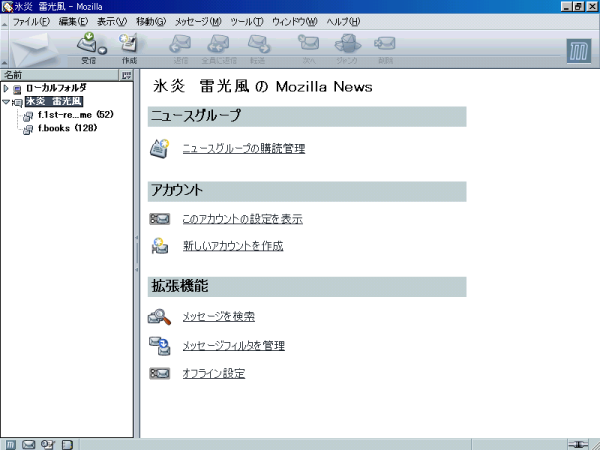Click the このアカウントの設定を表示 link
The width and height of the screenshot is (600, 450).
click(243, 219)
